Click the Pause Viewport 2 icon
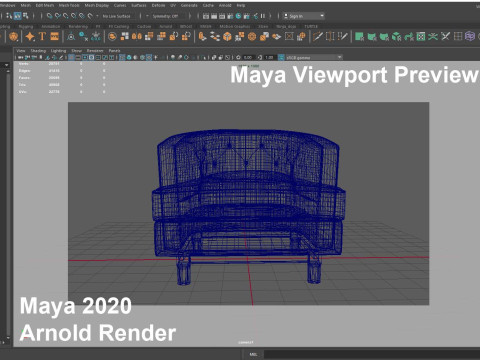The image size is (480, 360). (x=263, y=16)
